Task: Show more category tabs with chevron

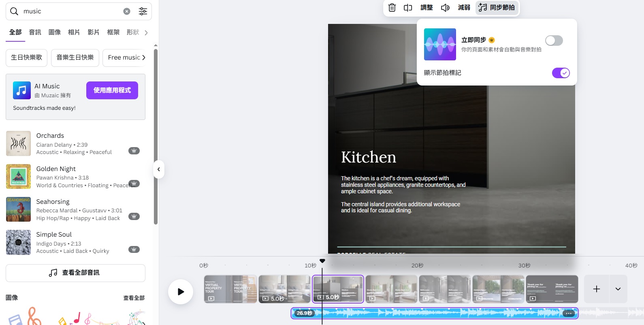Action: coord(146,32)
